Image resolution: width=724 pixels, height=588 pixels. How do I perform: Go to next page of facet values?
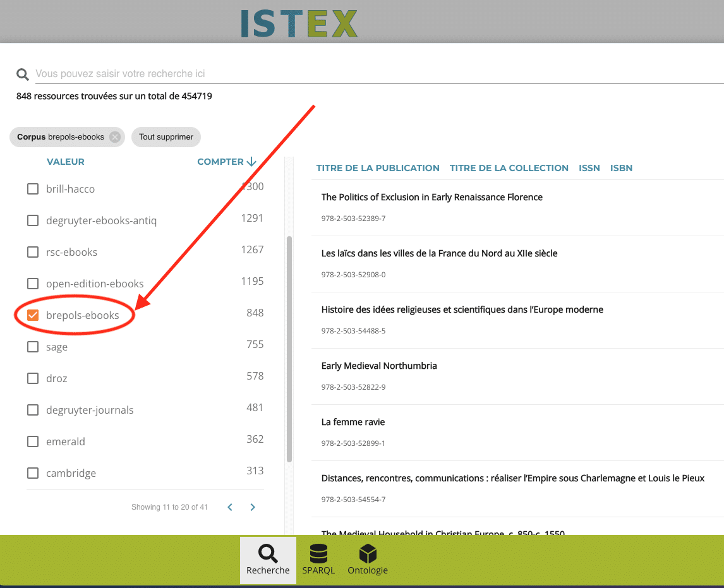[x=253, y=507]
